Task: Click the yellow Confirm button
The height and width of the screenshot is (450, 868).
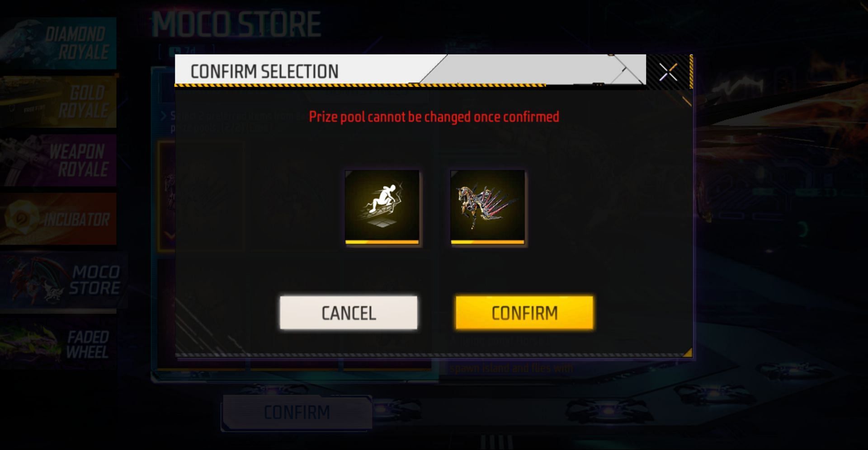Action: click(524, 313)
